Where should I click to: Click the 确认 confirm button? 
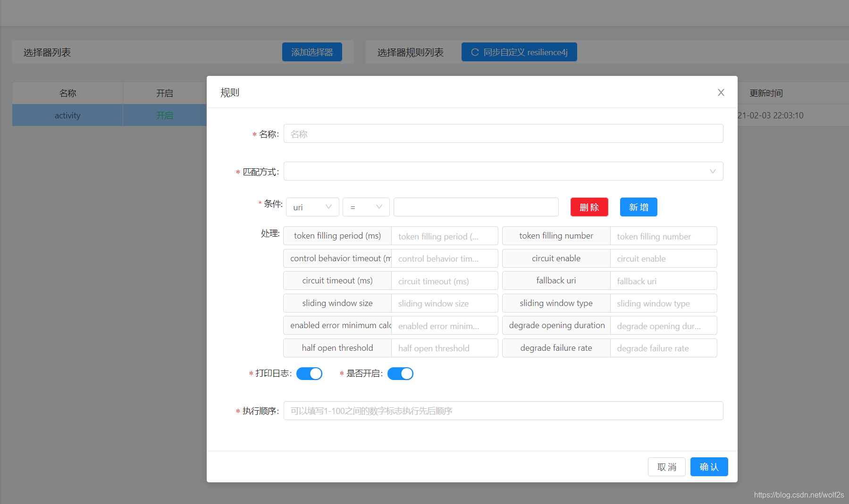pyautogui.click(x=709, y=467)
